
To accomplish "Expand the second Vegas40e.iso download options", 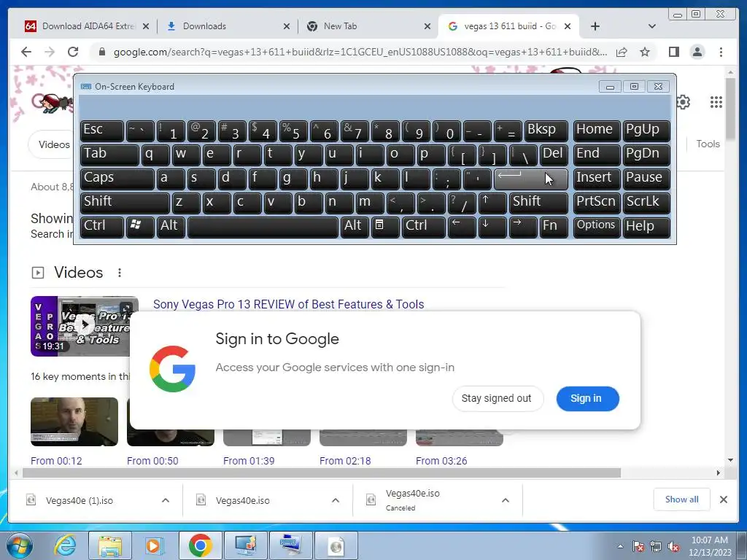I will tap(336, 500).
